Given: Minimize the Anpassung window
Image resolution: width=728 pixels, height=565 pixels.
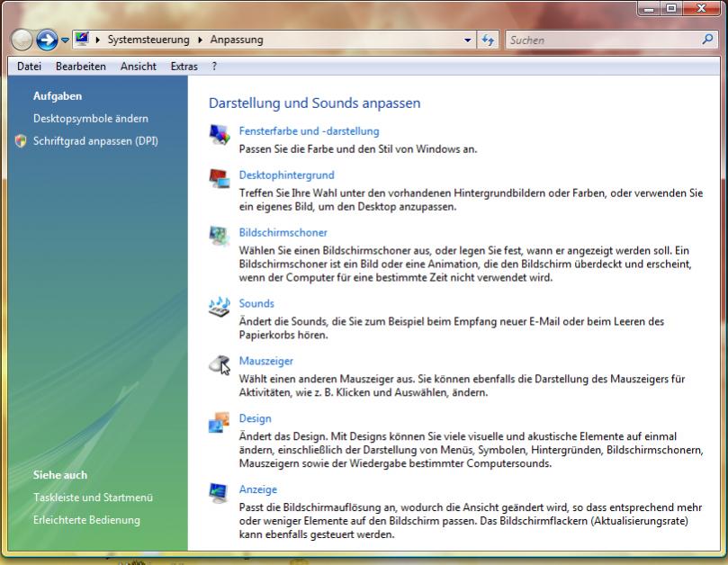Looking at the screenshot, I should point(649,8).
